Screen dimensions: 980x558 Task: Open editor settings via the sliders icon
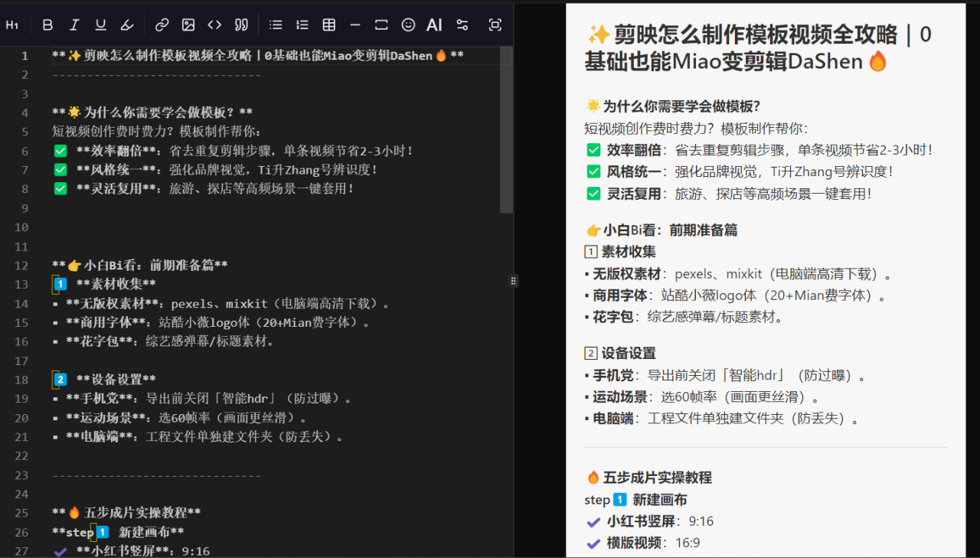(x=462, y=25)
